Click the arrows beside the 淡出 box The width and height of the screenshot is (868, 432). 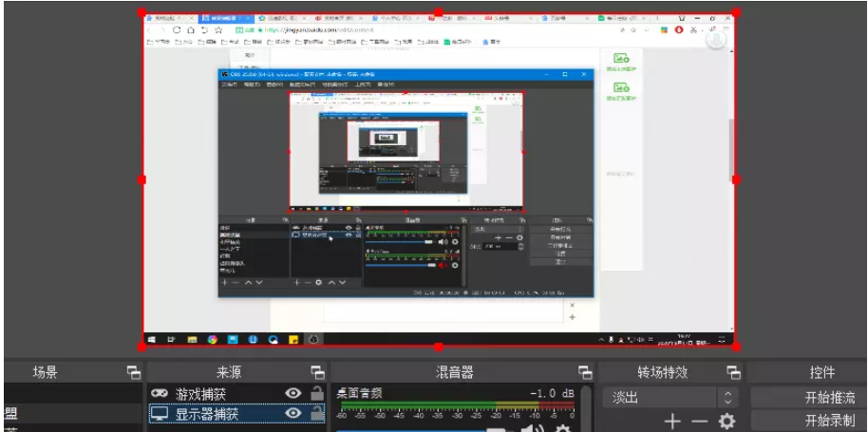point(728,397)
